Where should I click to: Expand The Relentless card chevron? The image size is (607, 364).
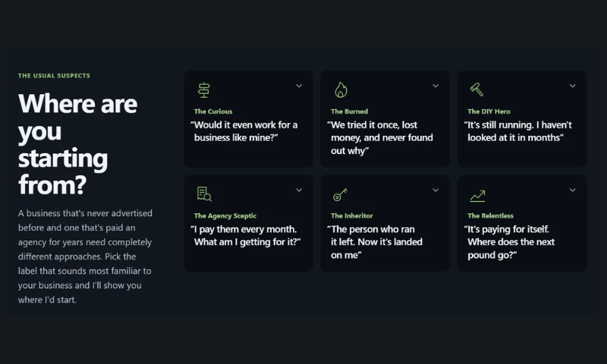573,190
